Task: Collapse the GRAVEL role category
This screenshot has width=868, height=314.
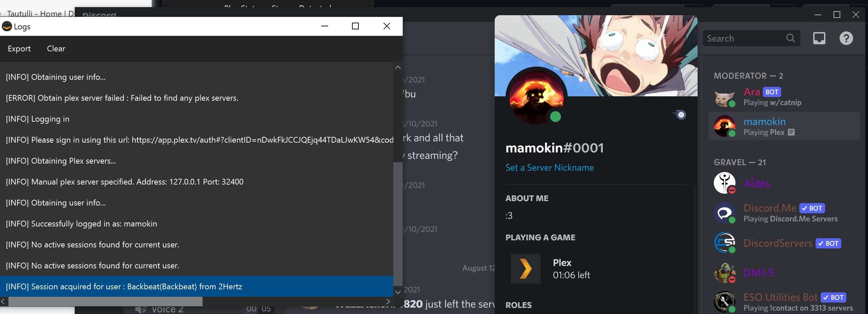Action: pyautogui.click(x=740, y=162)
